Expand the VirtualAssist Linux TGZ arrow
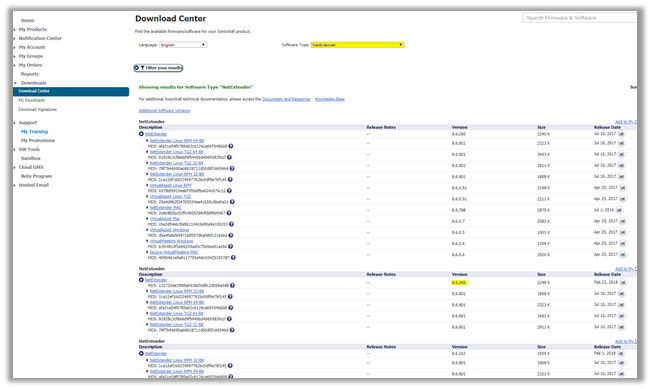 [x=147, y=196]
